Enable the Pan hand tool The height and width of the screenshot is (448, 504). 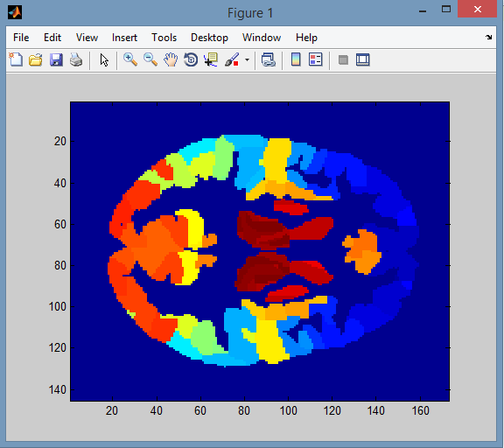coord(171,59)
